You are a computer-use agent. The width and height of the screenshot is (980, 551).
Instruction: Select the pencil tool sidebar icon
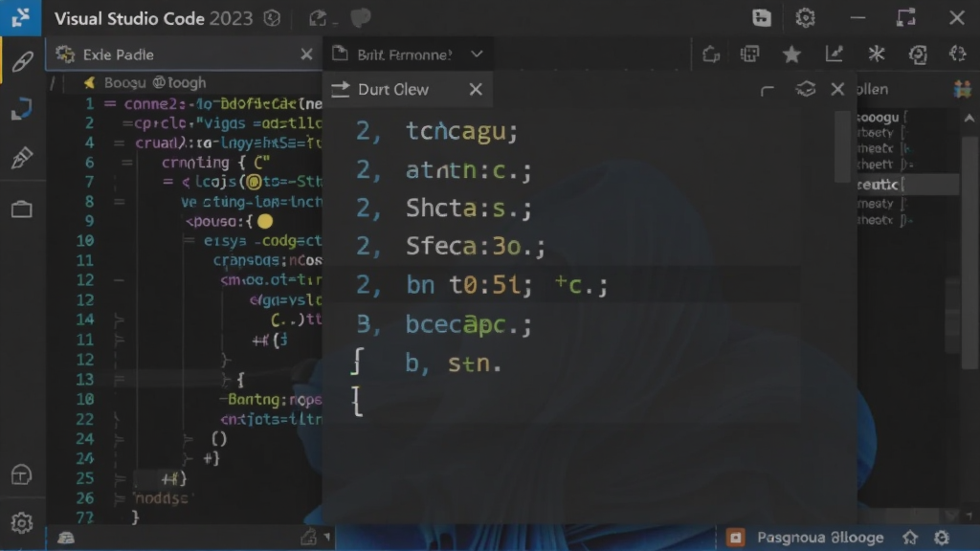pos(22,158)
